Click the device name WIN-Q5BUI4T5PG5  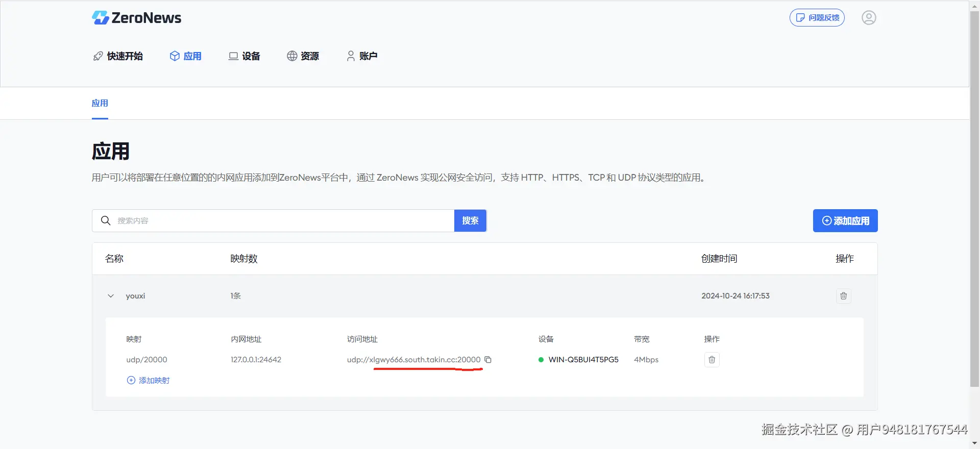(583, 360)
